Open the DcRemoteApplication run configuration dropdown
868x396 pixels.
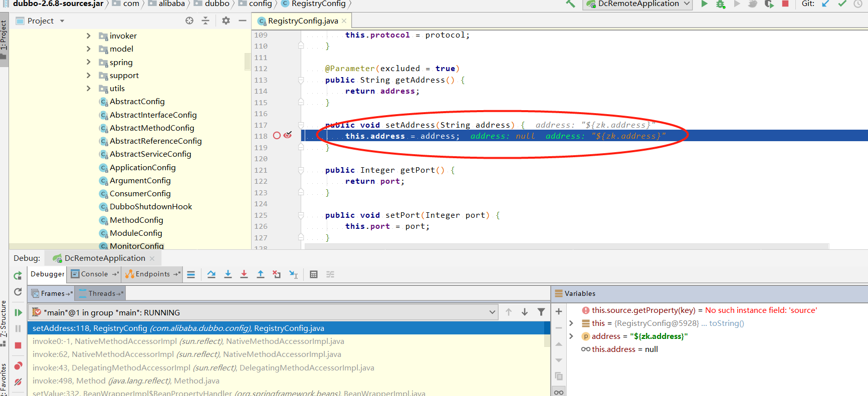pyautogui.click(x=638, y=4)
